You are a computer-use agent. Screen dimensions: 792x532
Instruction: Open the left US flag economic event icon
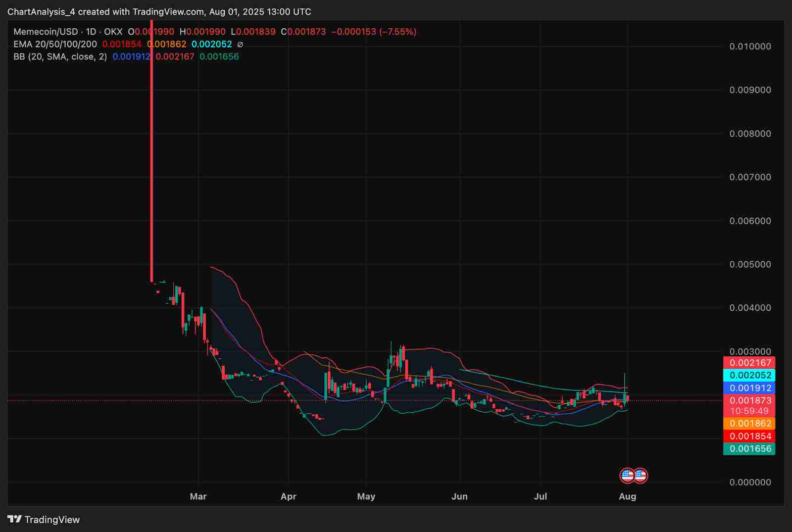(628, 475)
